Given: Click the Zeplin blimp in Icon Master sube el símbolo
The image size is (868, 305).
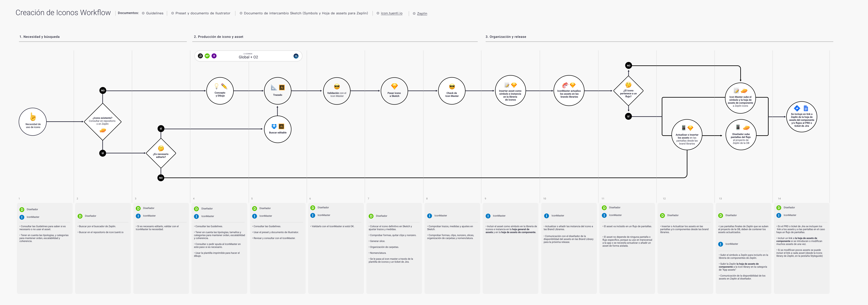Looking at the screenshot, I should point(744,91).
